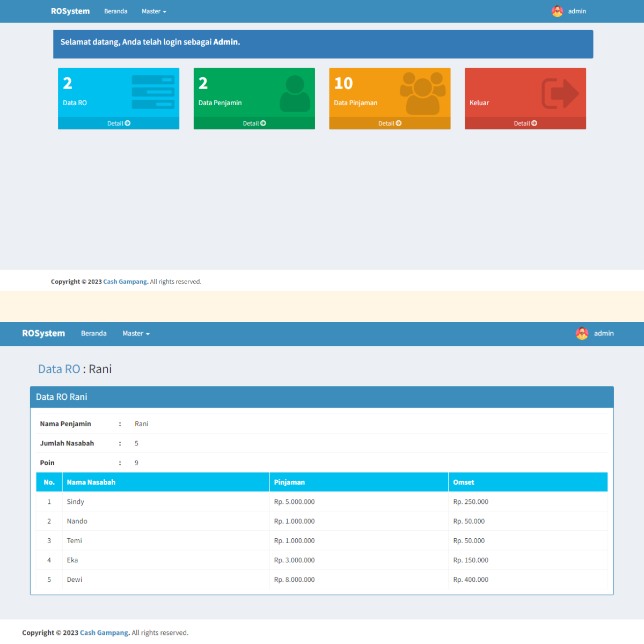Viewport: 644px width, 644px height.
Task: Open Detail on the blue Data RO card
Action: 119,123
